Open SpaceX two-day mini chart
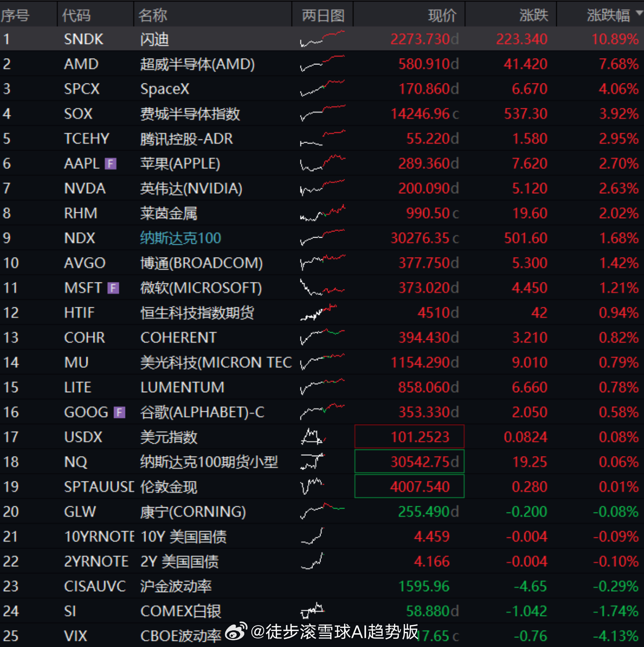Viewport: 644px width, 647px height. (x=322, y=89)
